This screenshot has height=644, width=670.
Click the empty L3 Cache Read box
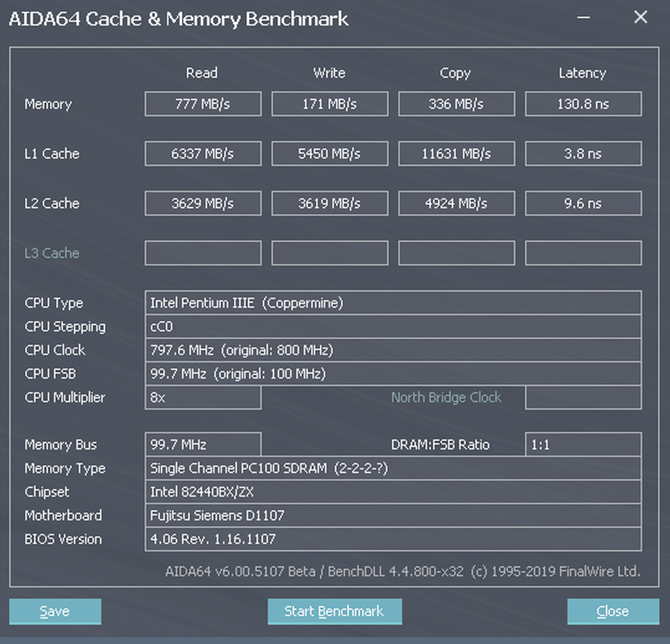(x=203, y=253)
